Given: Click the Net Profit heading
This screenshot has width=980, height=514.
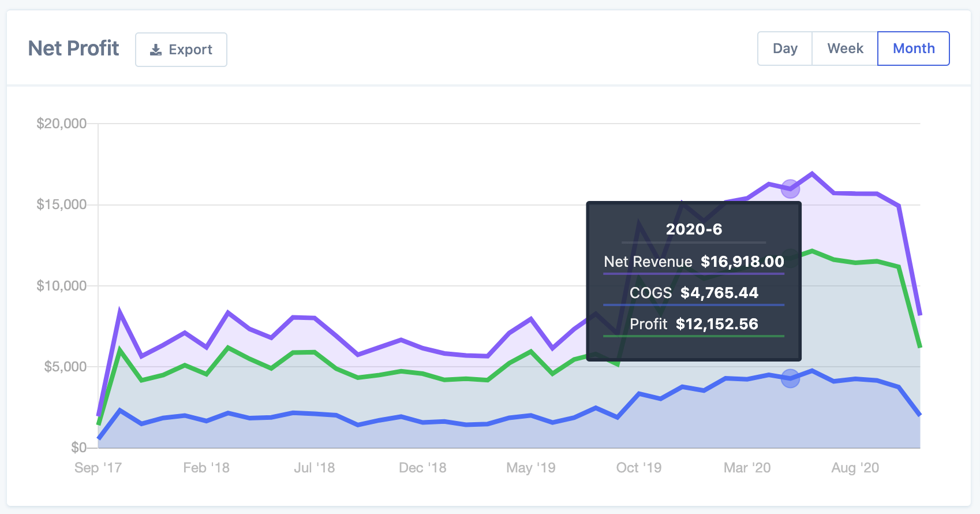Looking at the screenshot, I should 74,49.
